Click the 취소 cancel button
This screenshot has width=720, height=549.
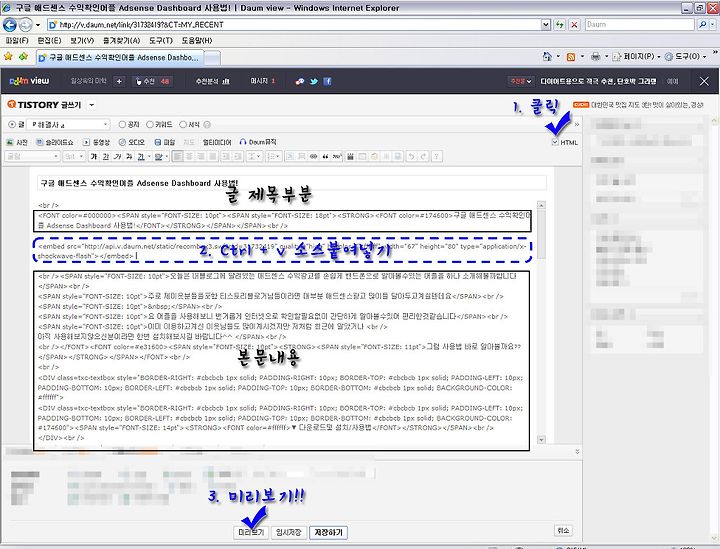563,531
